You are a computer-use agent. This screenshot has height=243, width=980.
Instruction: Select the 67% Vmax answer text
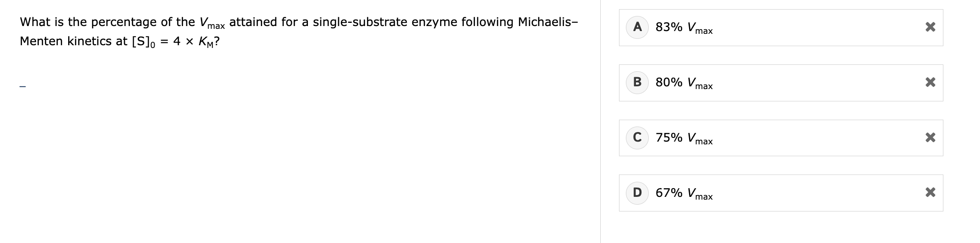[x=684, y=193]
